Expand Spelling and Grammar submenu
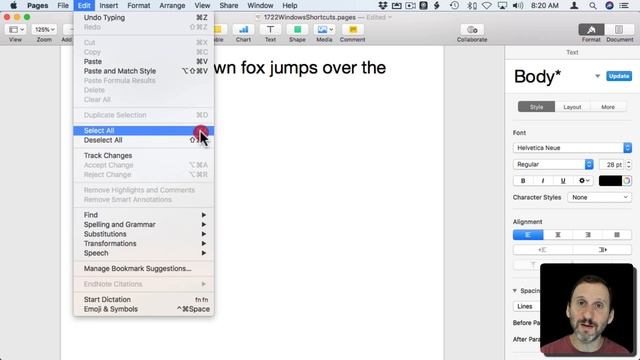 [x=144, y=224]
